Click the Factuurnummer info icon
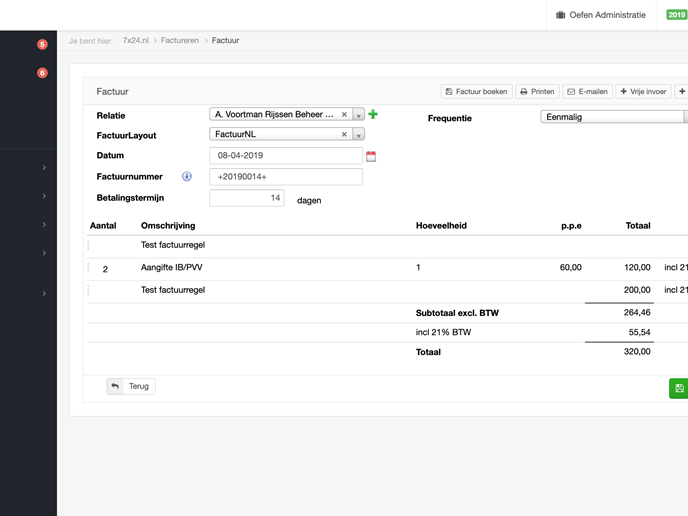Image resolution: width=688 pixels, height=516 pixels. pyautogui.click(x=187, y=177)
